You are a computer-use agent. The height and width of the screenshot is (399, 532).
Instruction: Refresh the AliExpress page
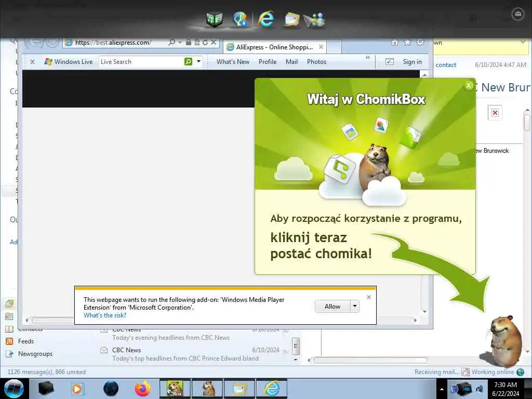click(205, 43)
